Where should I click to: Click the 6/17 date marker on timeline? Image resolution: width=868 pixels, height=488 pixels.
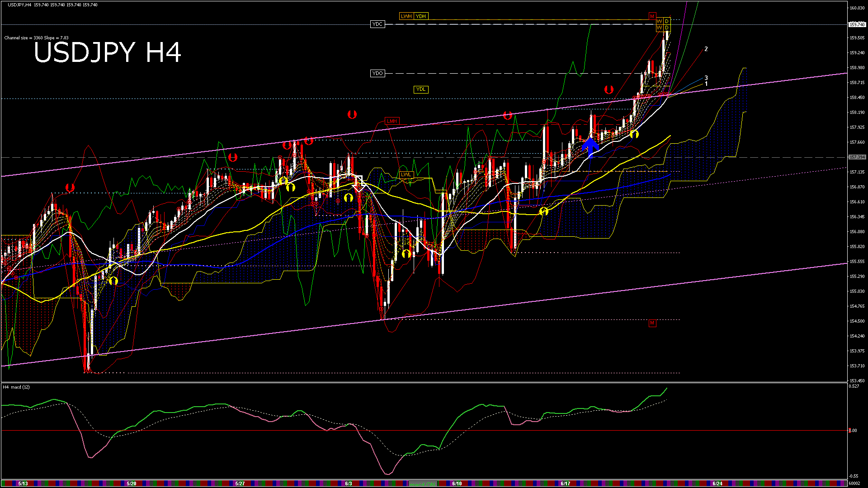coord(565,483)
